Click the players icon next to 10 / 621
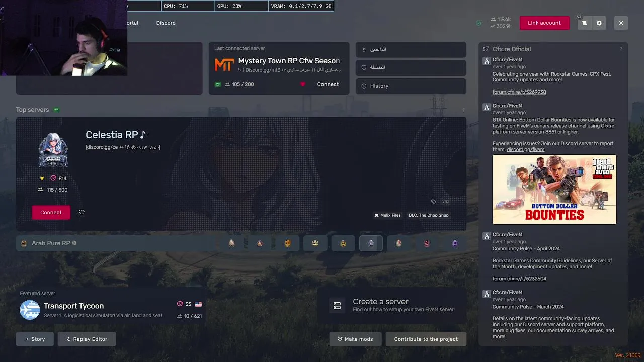 point(180,316)
